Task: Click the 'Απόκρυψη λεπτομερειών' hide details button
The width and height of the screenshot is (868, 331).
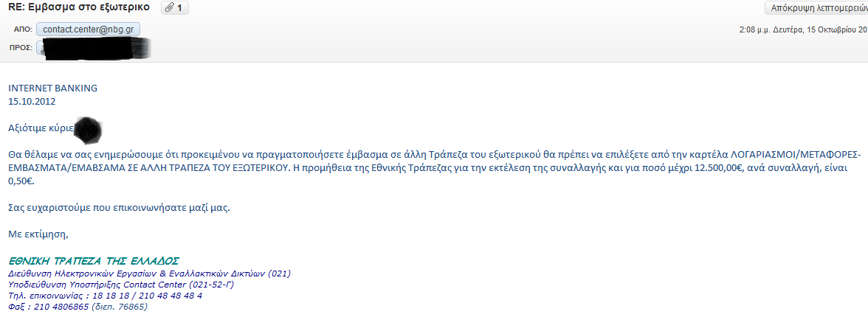Action: pos(816,7)
